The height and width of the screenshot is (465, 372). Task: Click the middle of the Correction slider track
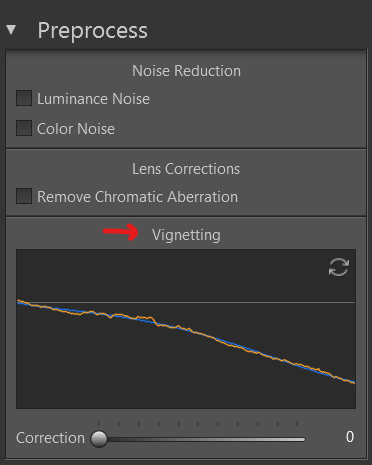202,439
